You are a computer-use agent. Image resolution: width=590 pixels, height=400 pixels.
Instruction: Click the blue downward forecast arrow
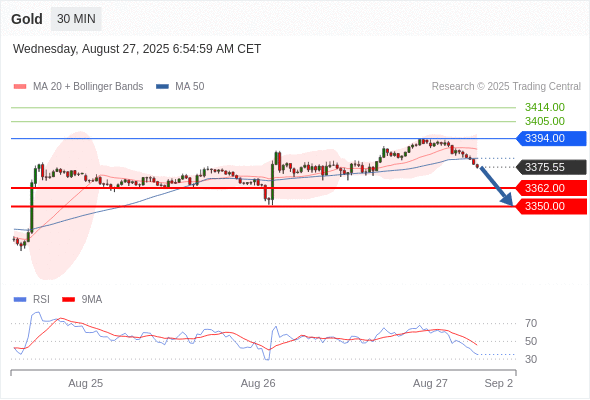[496, 186]
